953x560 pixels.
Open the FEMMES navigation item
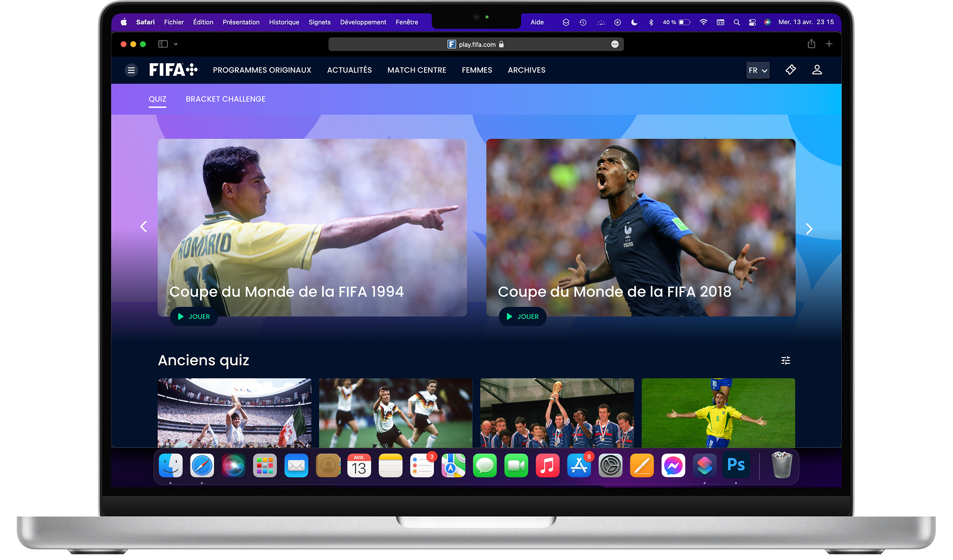coord(477,70)
